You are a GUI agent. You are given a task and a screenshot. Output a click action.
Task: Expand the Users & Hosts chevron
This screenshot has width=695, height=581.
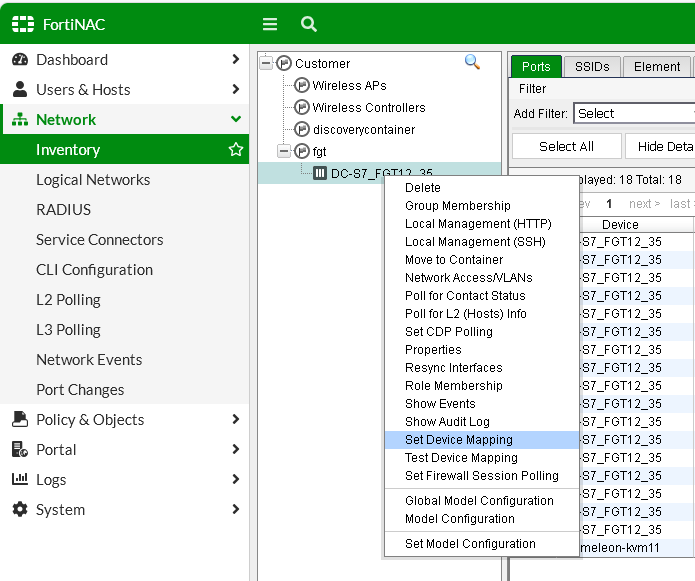point(236,89)
